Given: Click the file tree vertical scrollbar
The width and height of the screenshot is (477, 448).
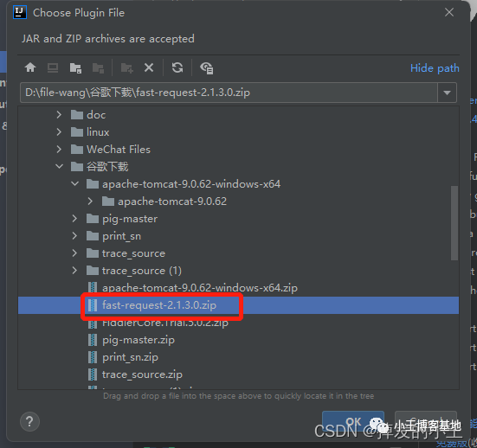Looking at the screenshot, I should click(x=454, y=223).
